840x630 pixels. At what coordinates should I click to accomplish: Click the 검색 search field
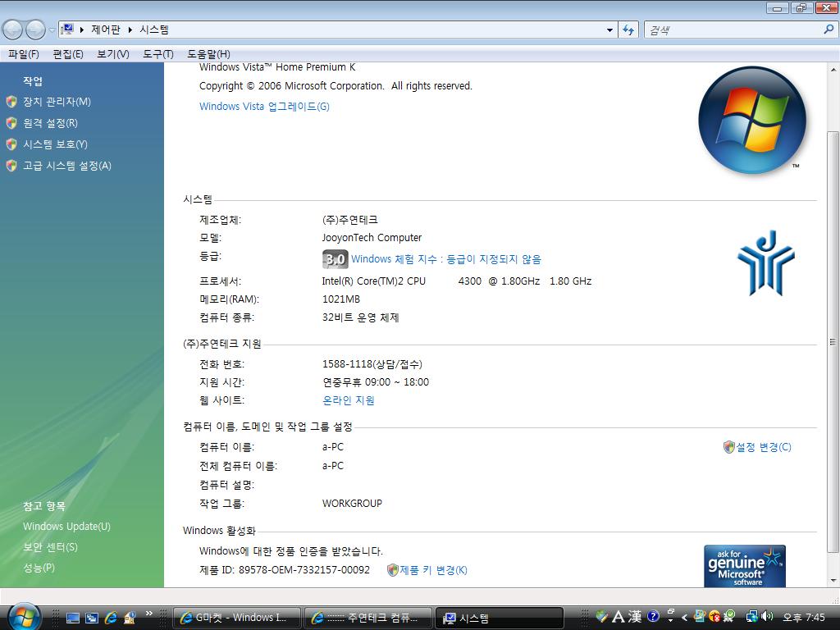pyautogui.click(x=733, y=30)
